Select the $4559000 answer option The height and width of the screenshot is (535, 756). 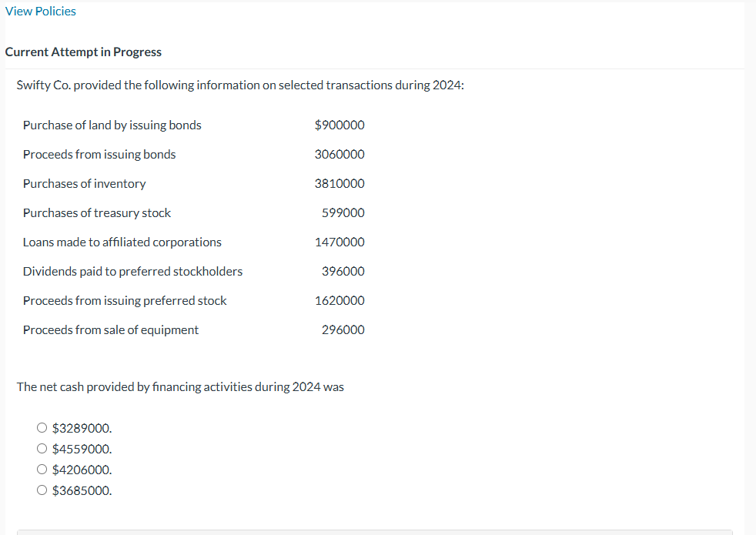coord(42,448)
